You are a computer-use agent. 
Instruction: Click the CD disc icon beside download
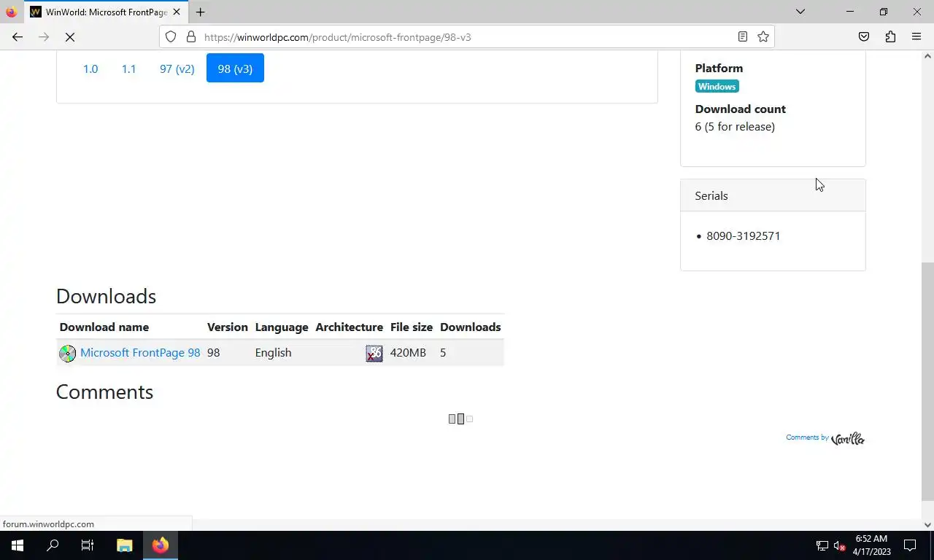pyautogui.click(x=67, y=353)
